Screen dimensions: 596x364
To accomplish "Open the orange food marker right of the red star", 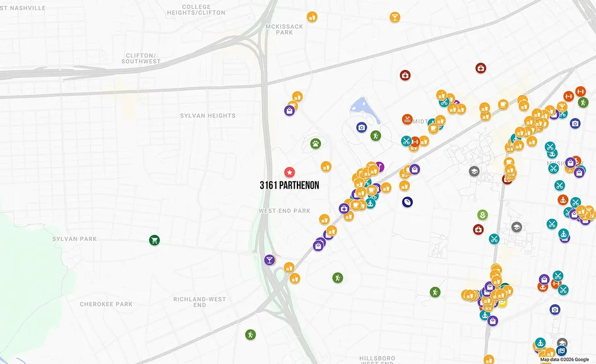I will pos(326,167).
